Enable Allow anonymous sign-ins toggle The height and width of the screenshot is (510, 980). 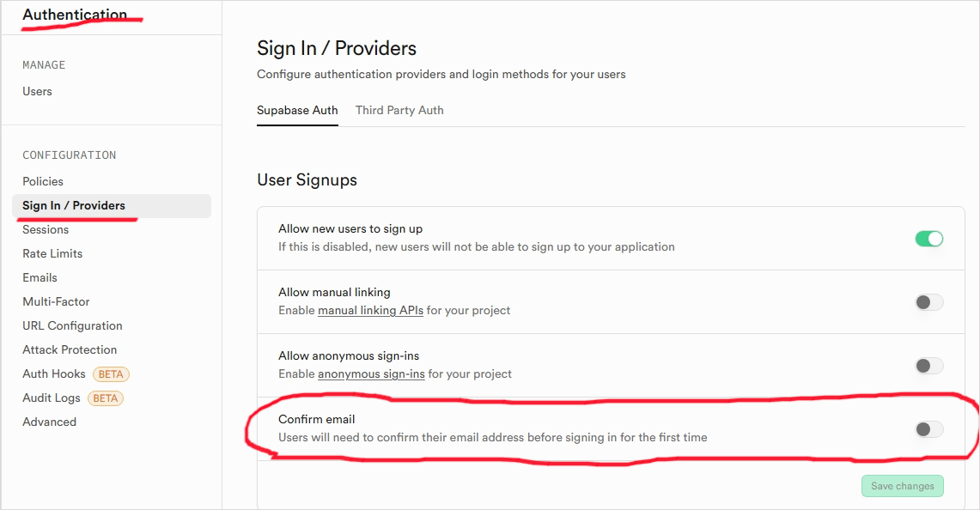pos(928,366)
